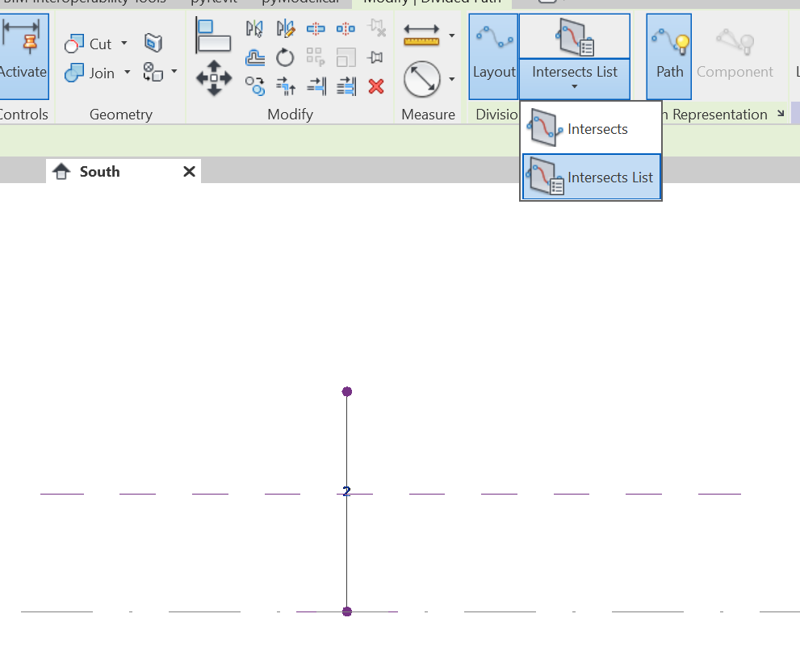800x672 pixels.
Task: Select the Split Element tool
Action: tap(316, 28)
